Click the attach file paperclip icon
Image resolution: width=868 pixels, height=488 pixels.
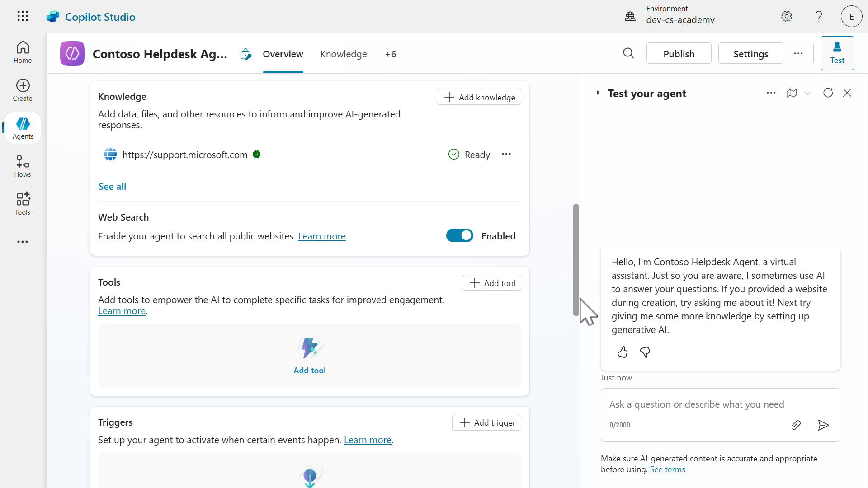[x=796, y=425]
